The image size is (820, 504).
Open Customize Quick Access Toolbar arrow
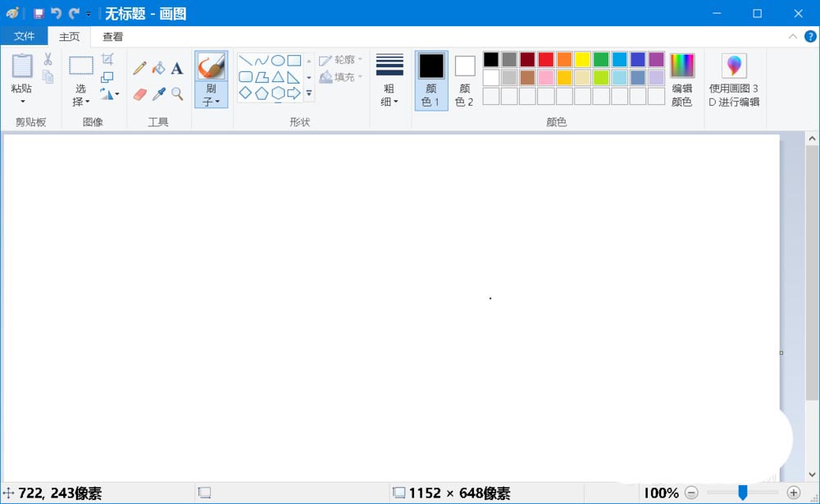click(x=89, y=14)
